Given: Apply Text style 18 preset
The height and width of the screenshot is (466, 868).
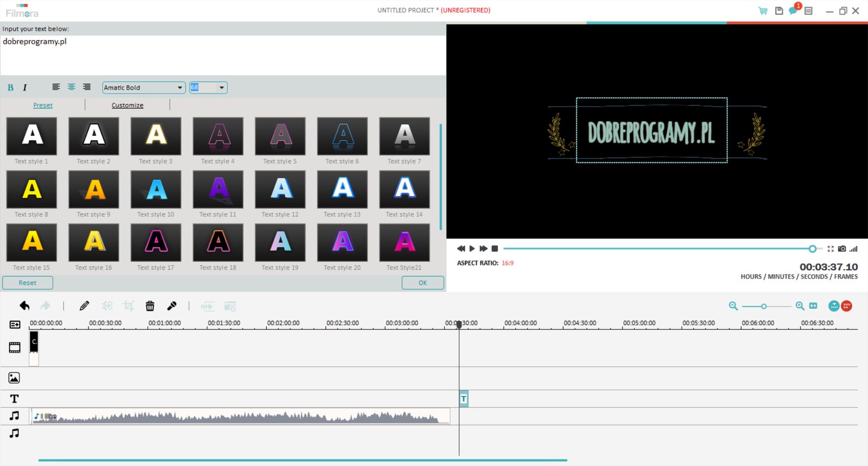Looking at the screenshot, I should coord(218,242).
